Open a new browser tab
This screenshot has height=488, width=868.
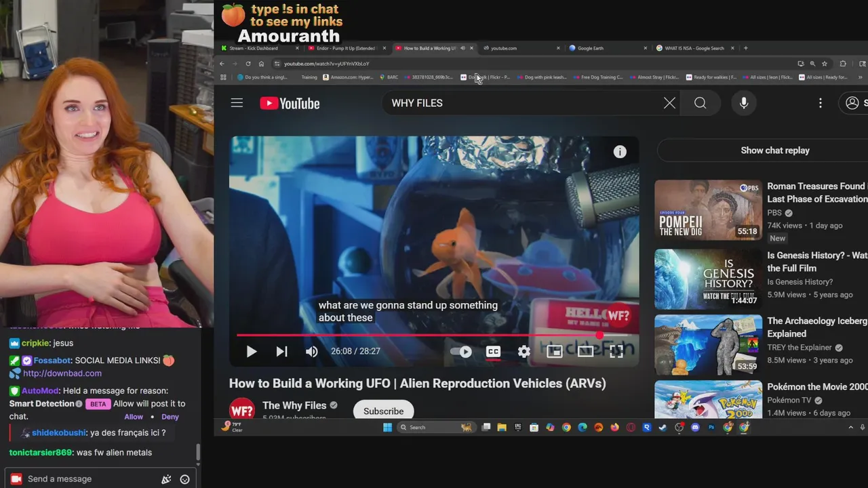pyautogui.click(x=745, y=48)
